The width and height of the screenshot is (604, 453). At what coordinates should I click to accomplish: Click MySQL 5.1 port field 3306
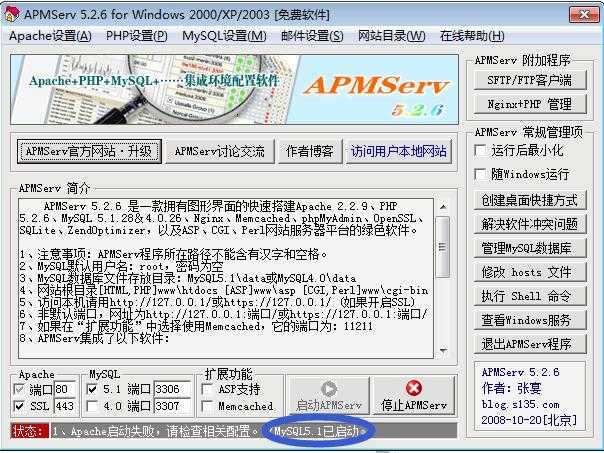coord(172,389)
